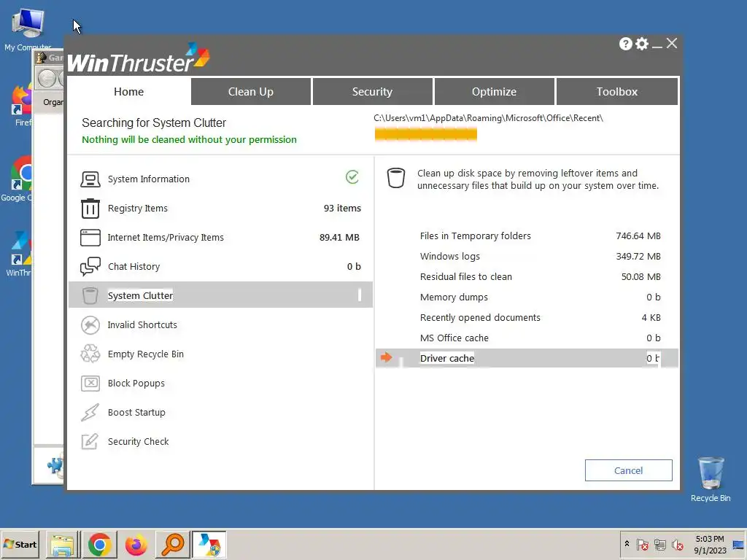Select the Block Popups label
This screenshot has width=747, height=560.
coord(136,384)
